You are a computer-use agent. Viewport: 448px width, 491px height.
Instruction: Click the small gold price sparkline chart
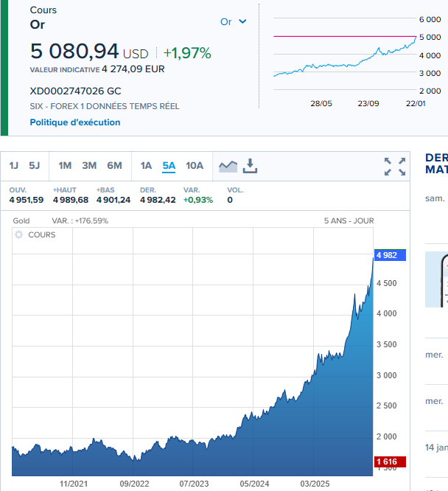[345, 55]
